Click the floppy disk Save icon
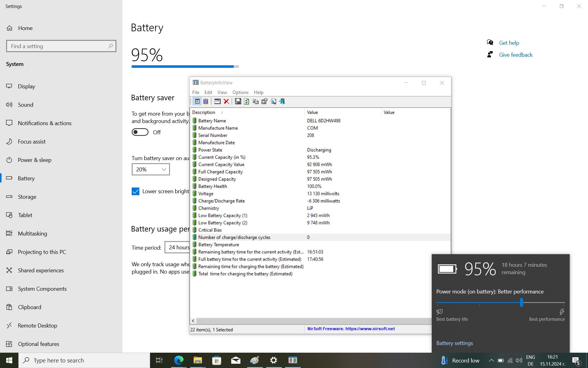The image size is (588, 368). click(238, 102)
